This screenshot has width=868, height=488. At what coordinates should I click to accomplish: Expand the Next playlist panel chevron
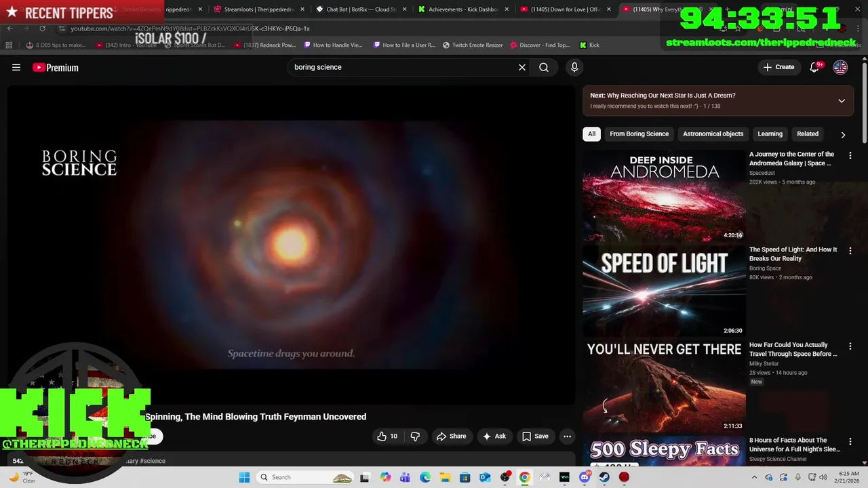[x=842, y=101]
